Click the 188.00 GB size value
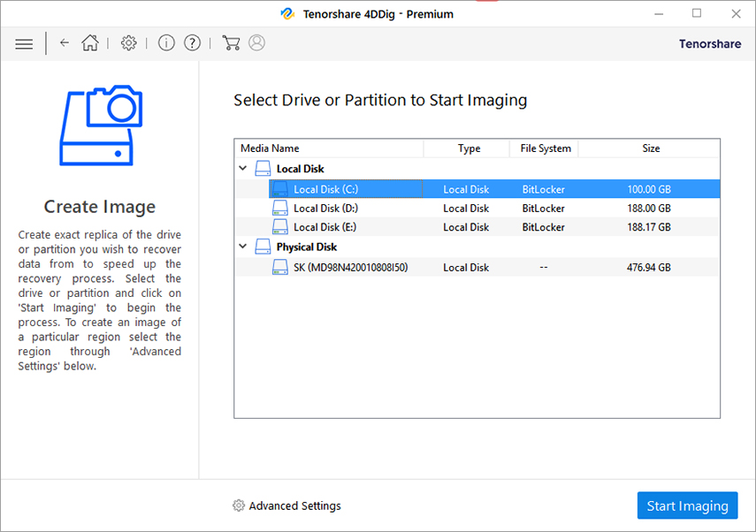The image size is (756, 532). coord(648,209)
